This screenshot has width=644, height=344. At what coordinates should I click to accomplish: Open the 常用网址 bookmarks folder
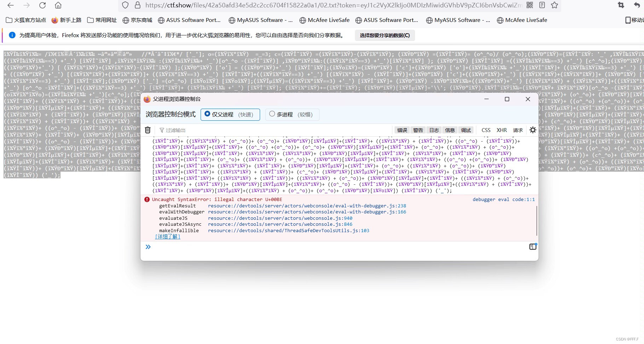pos(102,20)
